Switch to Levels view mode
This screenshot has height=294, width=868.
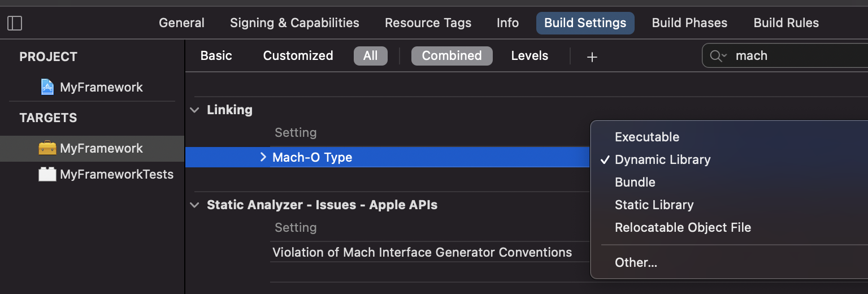530,55
